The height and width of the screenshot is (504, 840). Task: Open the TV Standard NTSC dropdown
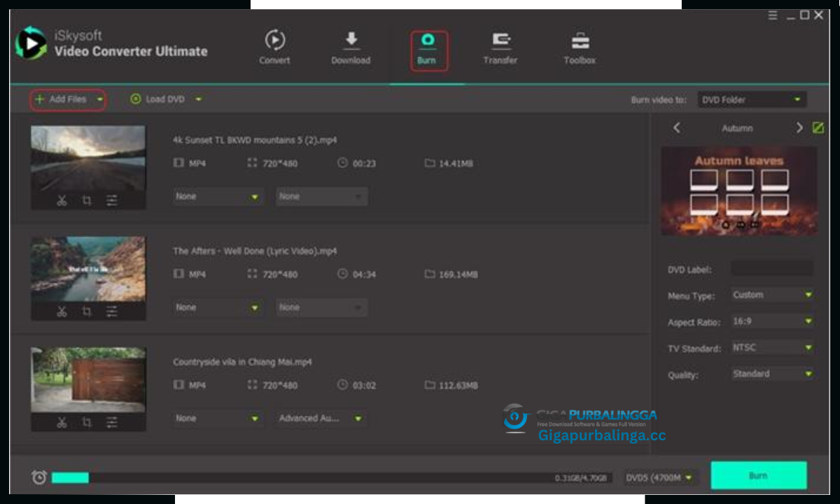[772, 347]
